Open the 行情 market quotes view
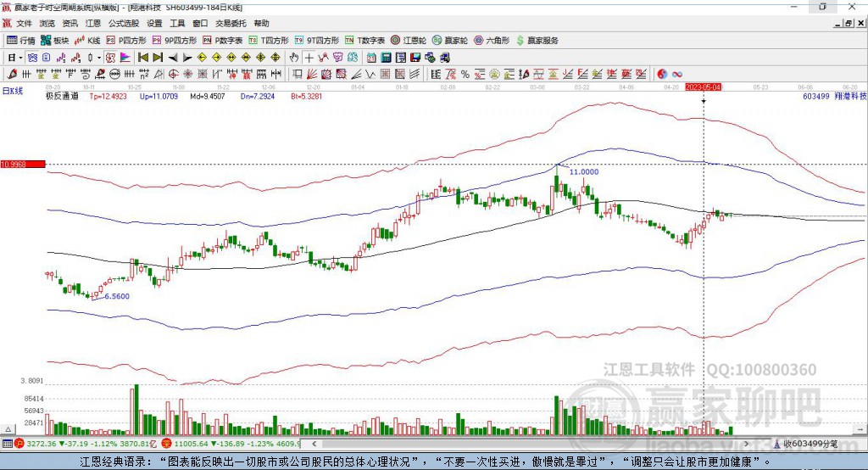Viewport: 868px width, 470px height. click(x=20, y=41)
